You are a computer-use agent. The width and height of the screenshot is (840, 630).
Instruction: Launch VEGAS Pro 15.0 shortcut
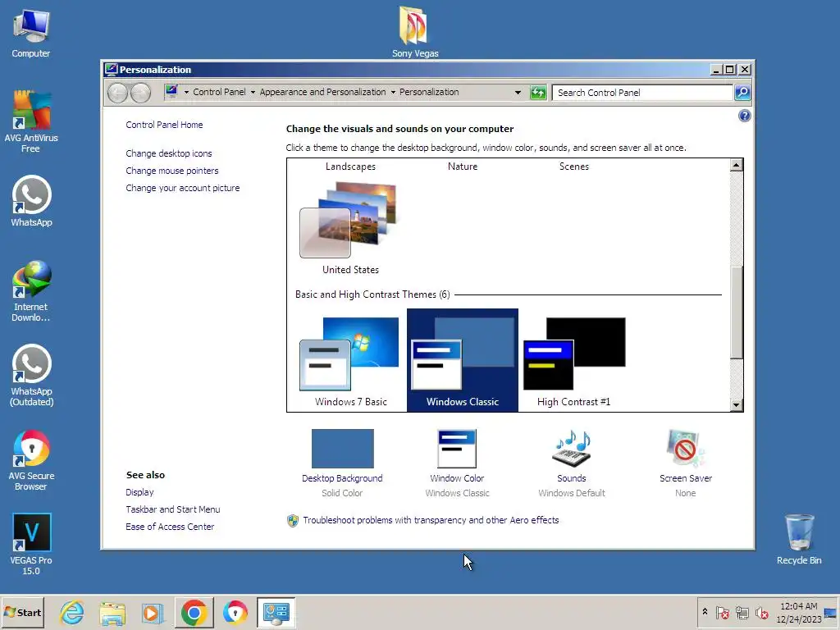tap(31, 545)
